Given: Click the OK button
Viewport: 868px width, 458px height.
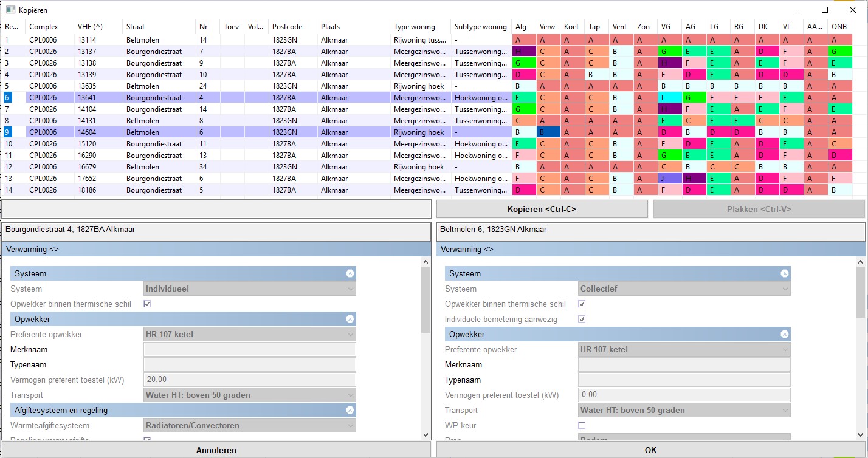Looking at the screenshot, I should (651, 450).
